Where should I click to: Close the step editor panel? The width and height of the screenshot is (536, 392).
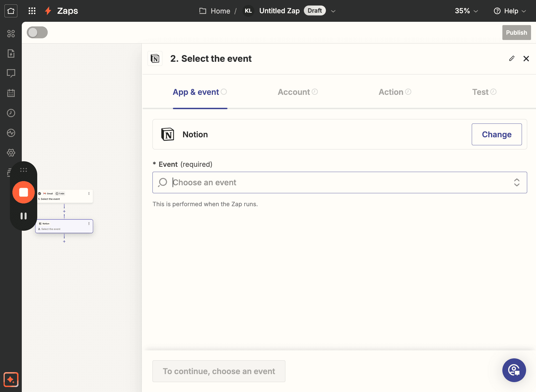tap(526, 58)
